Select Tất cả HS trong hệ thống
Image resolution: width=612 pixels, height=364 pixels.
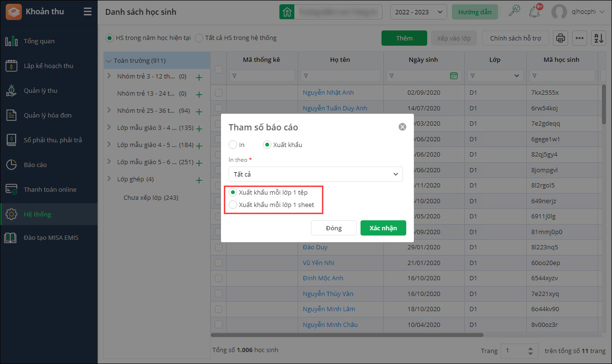click(x=199, y=38)
